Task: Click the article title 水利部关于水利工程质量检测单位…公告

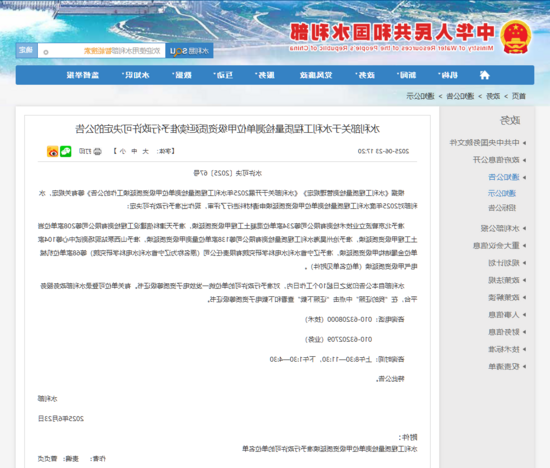Action: coord(228,129)
